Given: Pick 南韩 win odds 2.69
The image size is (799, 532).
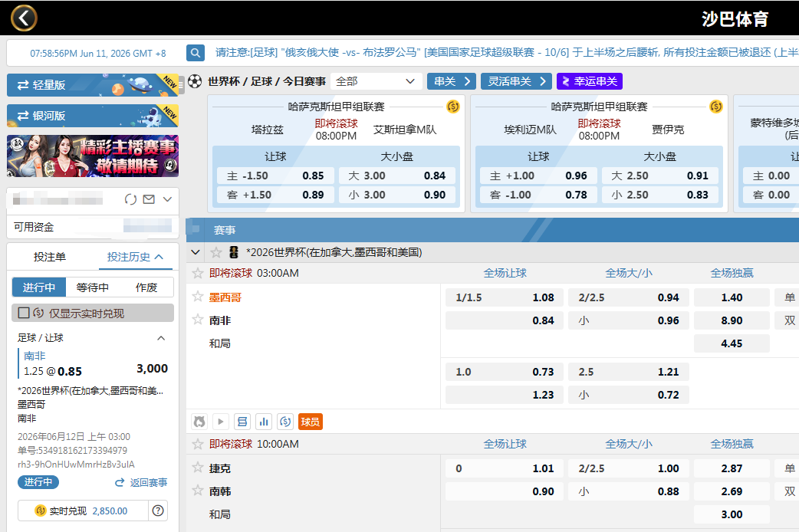Looking at the screenshot, I should [x=732, y=491].
